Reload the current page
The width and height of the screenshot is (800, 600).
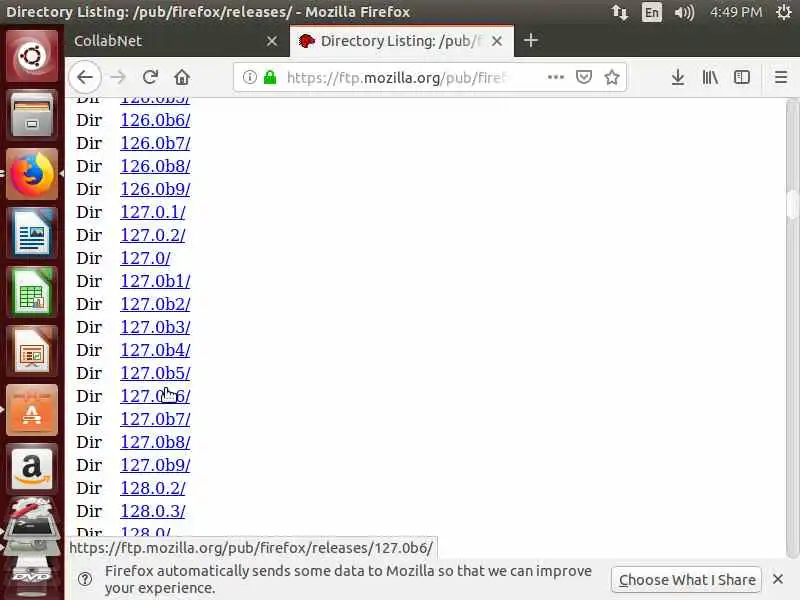click(150, 78)
